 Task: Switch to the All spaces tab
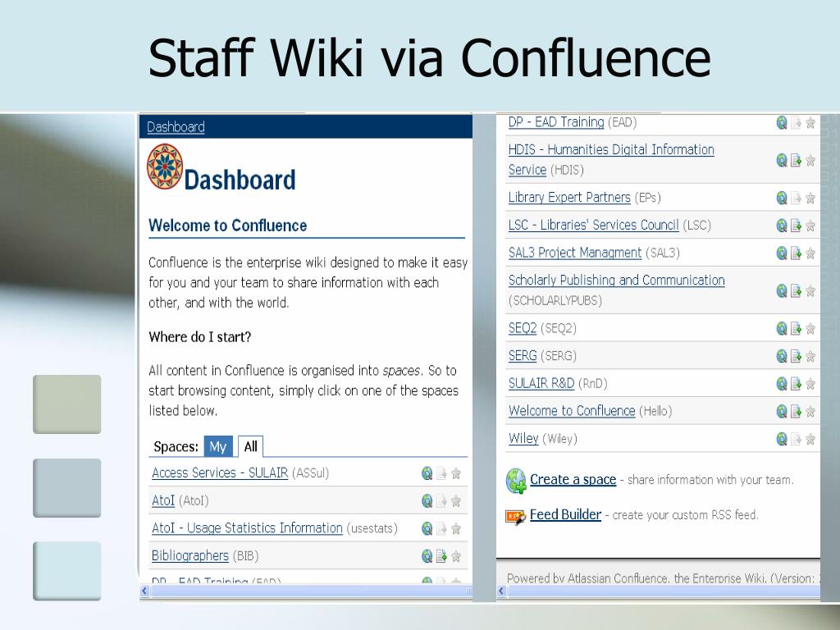[x=251, y=446]
